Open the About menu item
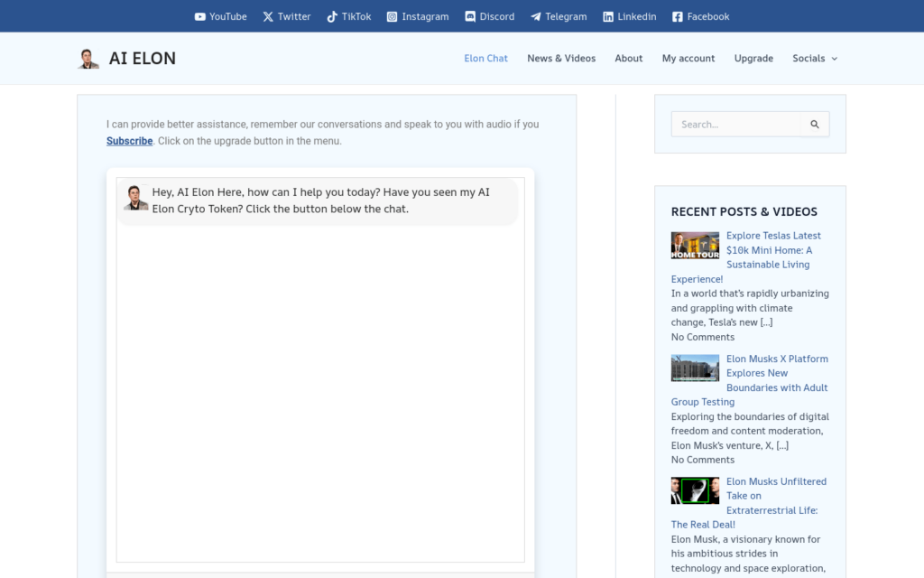The height and width of the screenshot is (578, 924). pyautogui.click(x=628, y=59)
